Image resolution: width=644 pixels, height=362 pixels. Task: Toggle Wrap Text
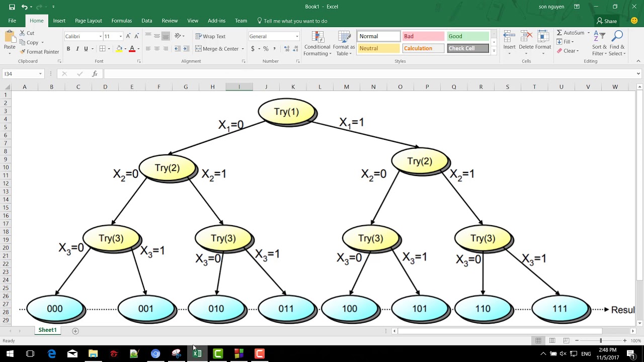click(210, 36)
